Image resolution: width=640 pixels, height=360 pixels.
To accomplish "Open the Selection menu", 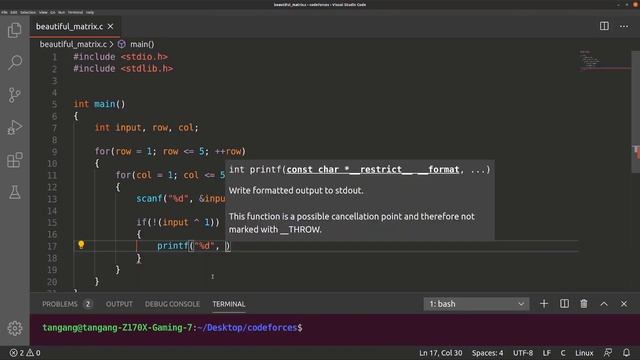I will [x=28, y=12].
